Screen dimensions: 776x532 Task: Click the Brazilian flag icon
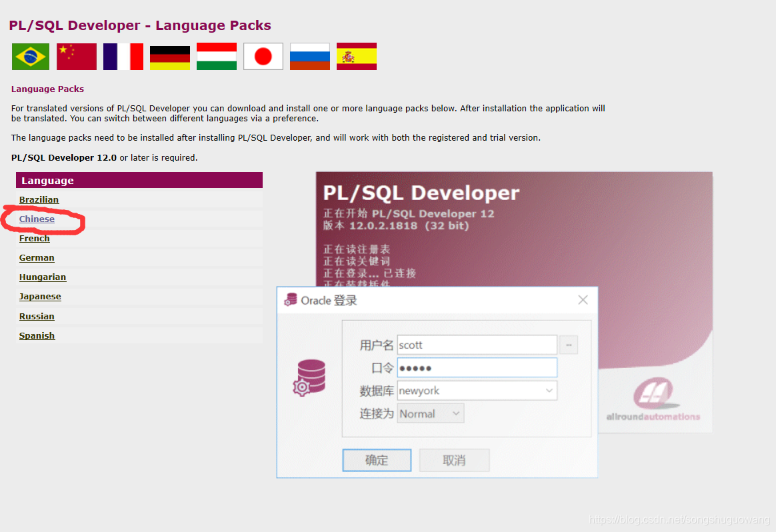(31, 57)
